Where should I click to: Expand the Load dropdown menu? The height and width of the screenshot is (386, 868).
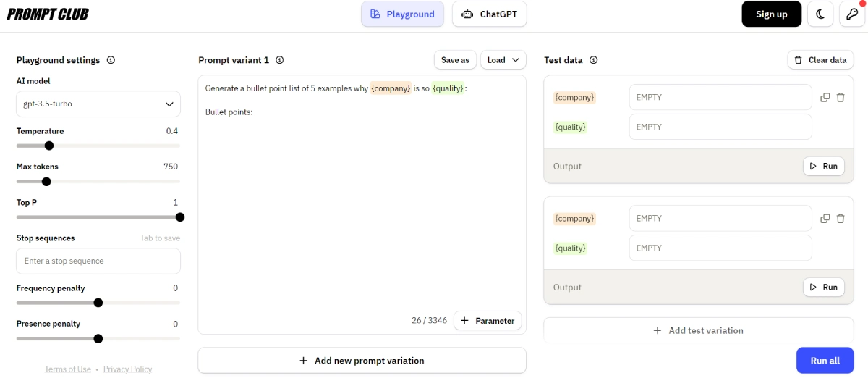coord(503,60)
